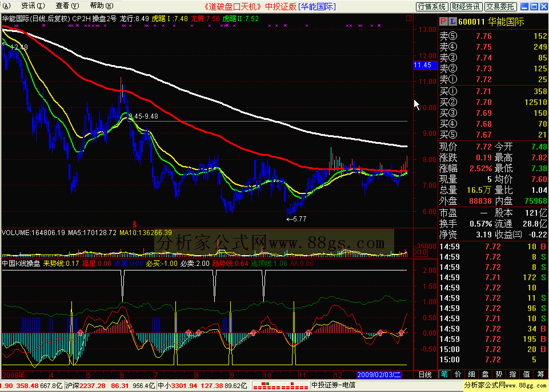549x392 pixels.
Task: Click the 卖① 7.72 ask row
Action: click(493, 79)
